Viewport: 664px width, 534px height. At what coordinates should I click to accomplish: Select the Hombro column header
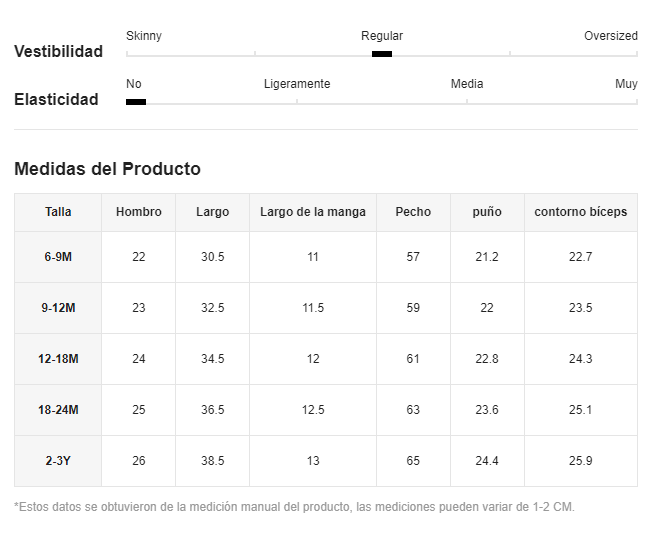pyautogui.click(x=138, y=212)
